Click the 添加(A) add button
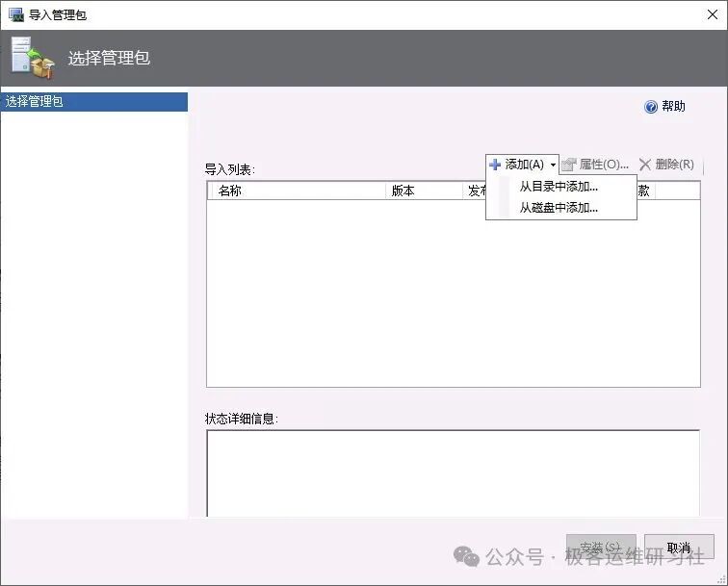 [522, 165]
